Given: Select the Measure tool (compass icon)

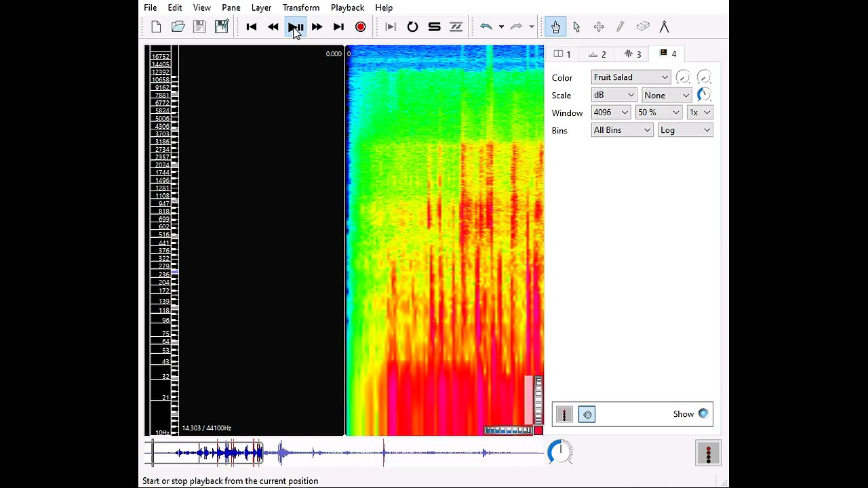Looking at the screenshot, I should pos(664,27).
